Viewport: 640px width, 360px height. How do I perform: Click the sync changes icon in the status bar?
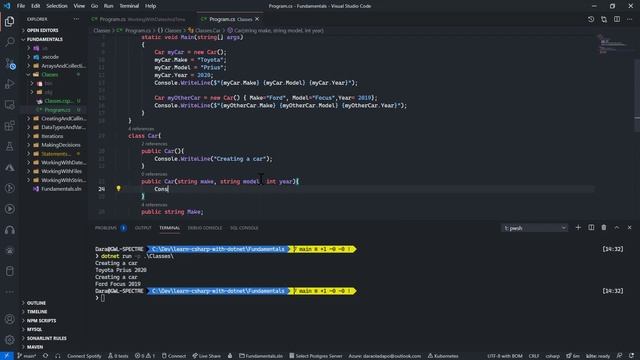click(x=45, y=356)
